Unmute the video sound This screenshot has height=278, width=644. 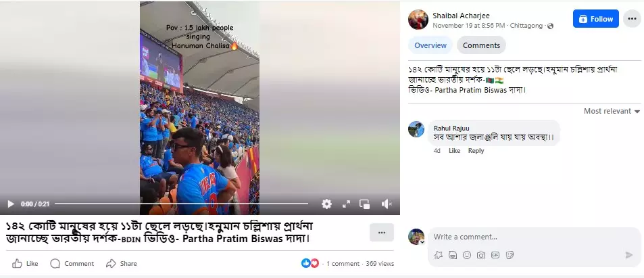387,204
